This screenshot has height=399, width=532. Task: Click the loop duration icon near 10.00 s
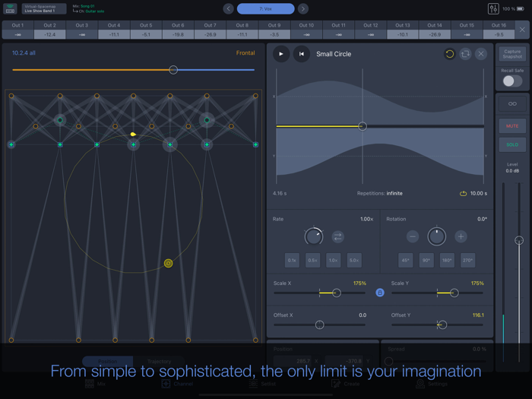(x=463, y=193)
